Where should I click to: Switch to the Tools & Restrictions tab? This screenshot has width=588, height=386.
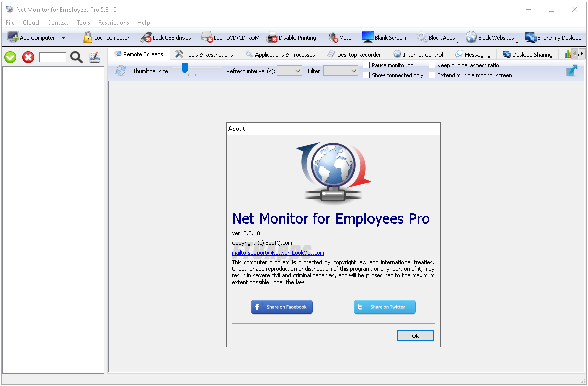pos(204,54)
